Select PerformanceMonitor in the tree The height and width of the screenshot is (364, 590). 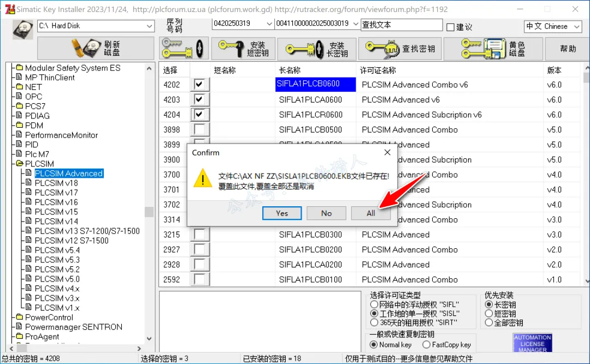pos(61,135)
